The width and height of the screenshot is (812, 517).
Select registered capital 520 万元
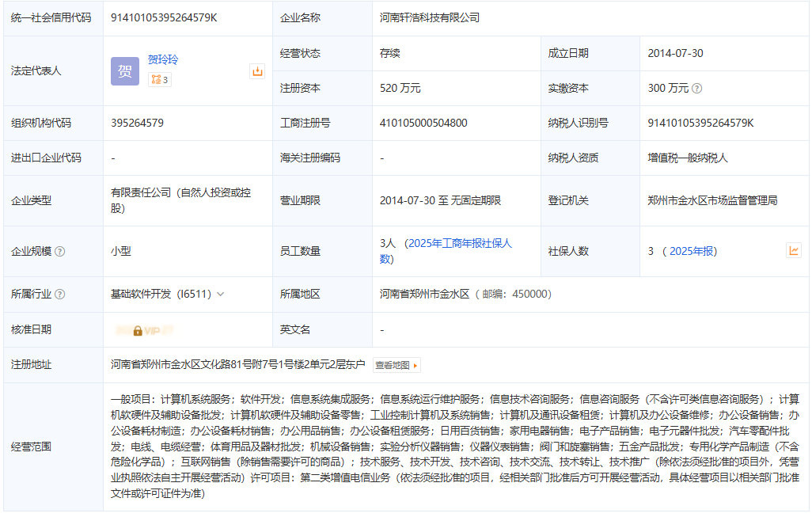coord(400,89)
